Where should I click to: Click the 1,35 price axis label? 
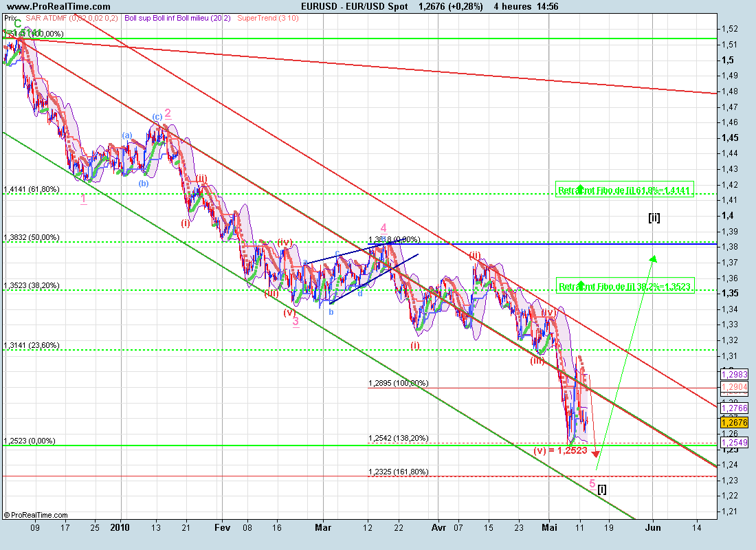pos(729,294)
